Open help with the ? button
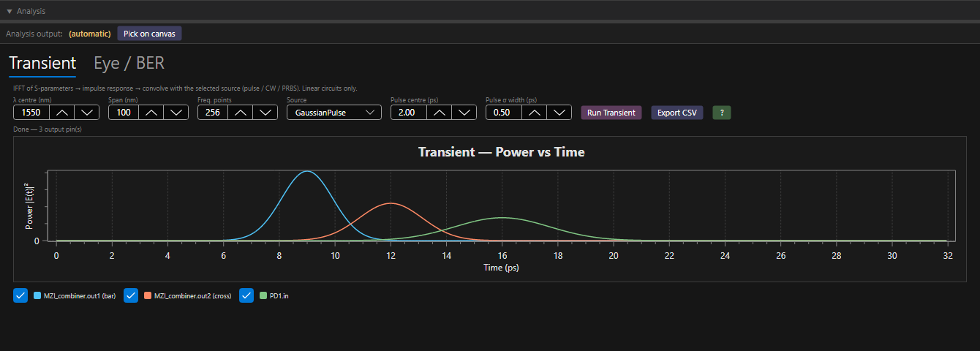This screenshot has height=351, width=980. [722, 113]
